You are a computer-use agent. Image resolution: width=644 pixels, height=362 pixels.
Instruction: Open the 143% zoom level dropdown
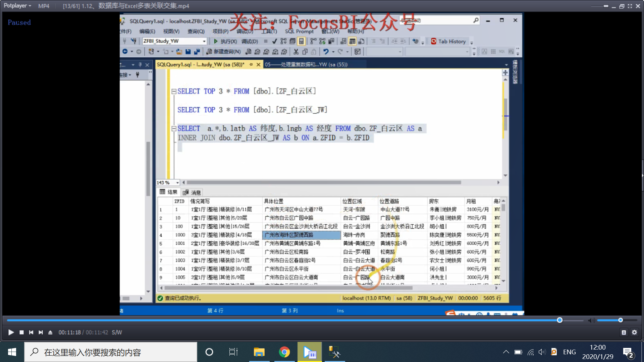177,183
